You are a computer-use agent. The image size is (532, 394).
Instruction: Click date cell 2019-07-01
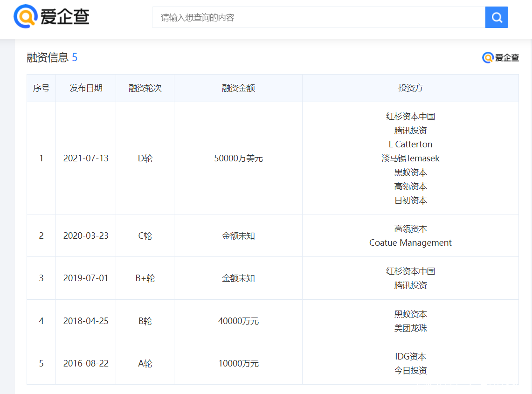point(86,278)
